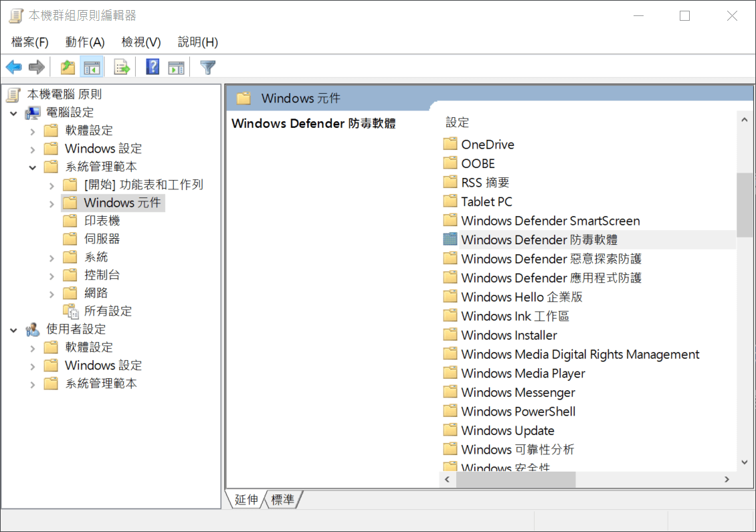Click the OneDrive folder icon
The height and width of the screenshot is (532, 756).
coord(450,144)
